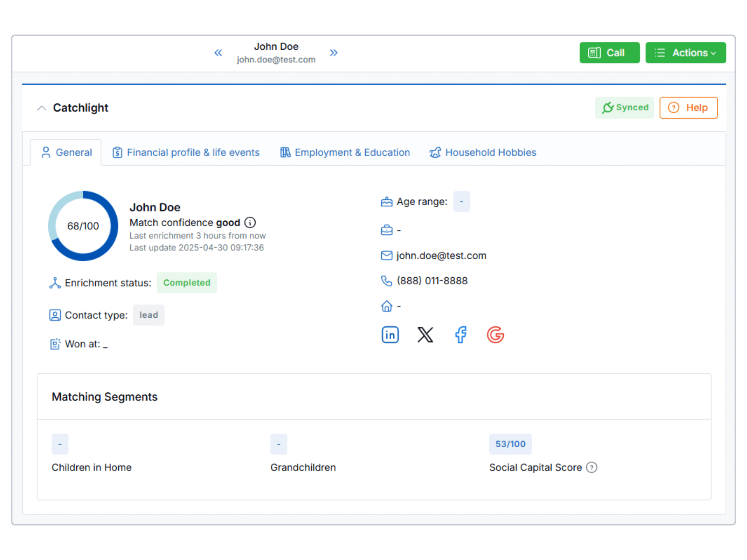Click the Call button

pos(609,52)
